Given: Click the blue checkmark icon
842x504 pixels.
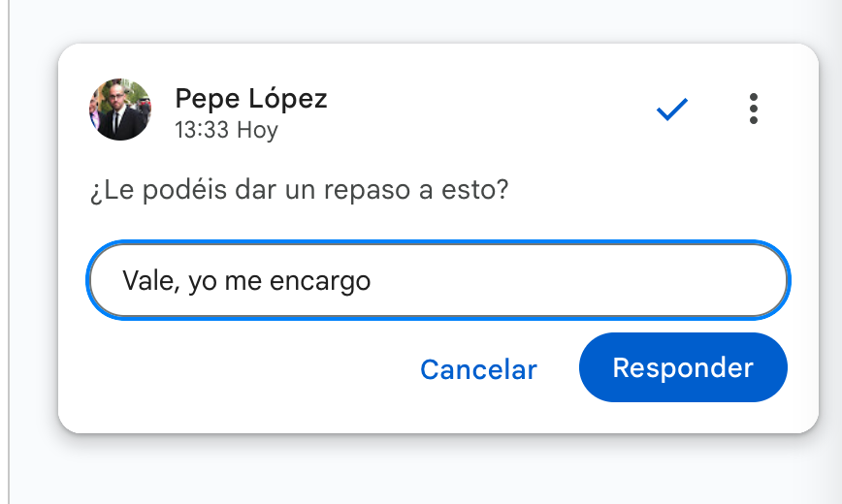Looking at the screenshot, I should pos(671,110).
